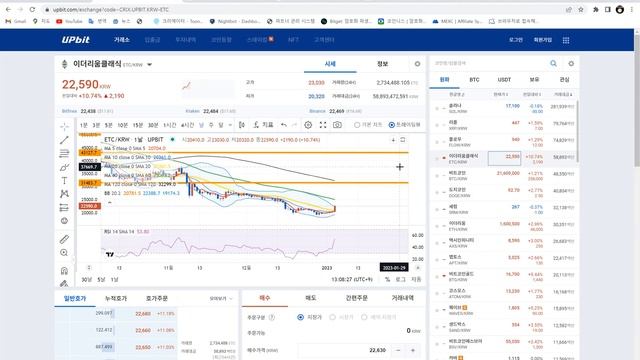This screenshot has width=640, height=360.
Task: Set chart interval to 1시간
Action: pos(169,125)
